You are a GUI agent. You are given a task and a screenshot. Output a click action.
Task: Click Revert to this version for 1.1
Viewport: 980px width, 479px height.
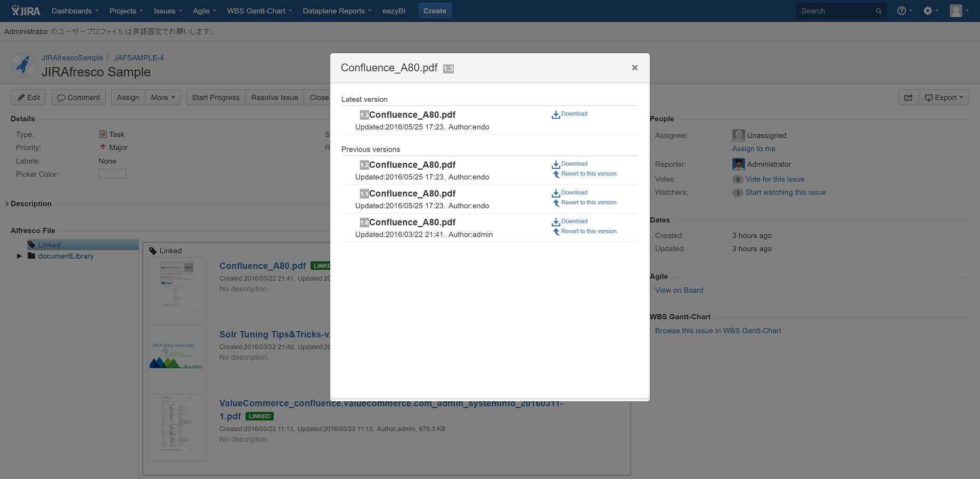[x=590, y=203]
